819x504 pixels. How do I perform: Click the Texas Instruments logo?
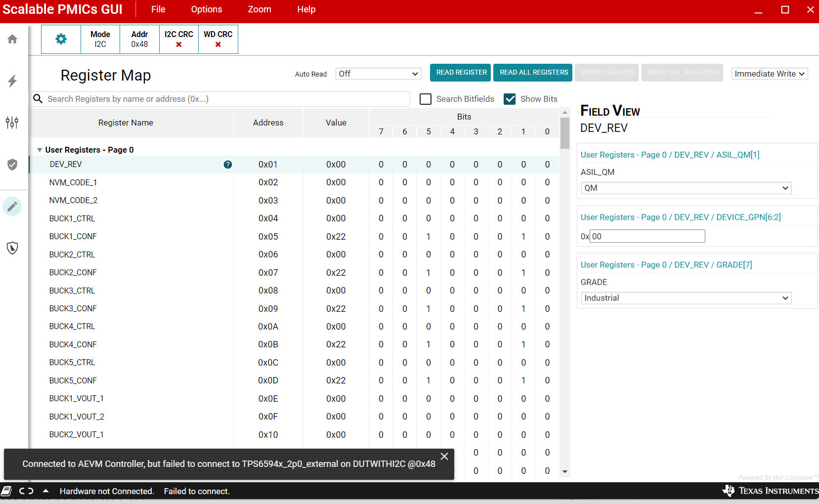click(x=770, y=491)
